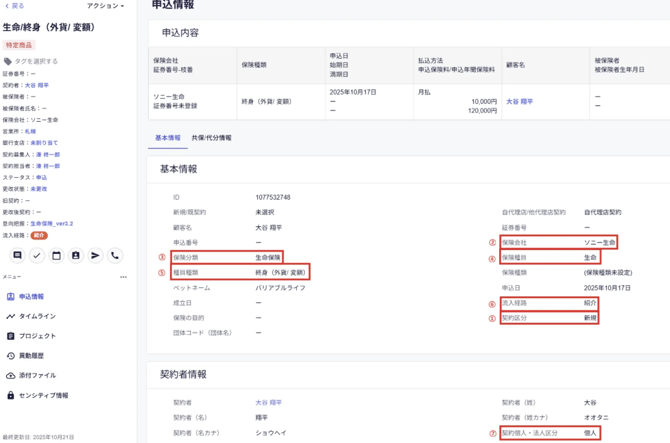Open センシティブ情報 in the side menu
The image size is (670, 443).
click(43, 395)
